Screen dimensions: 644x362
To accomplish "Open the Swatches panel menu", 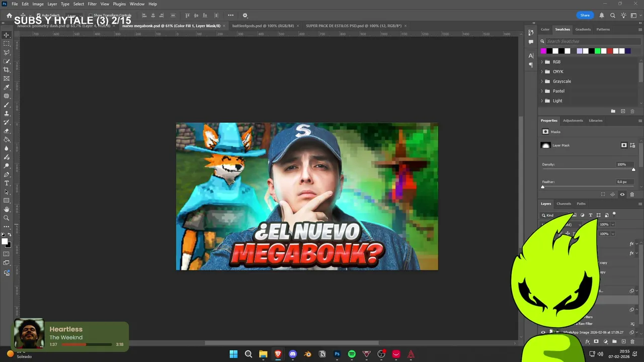I will coord(640,29).
